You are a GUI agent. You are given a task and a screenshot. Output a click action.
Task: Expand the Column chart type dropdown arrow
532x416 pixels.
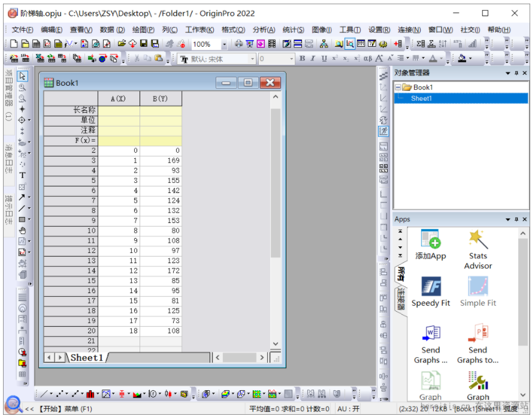pos(98,394)
